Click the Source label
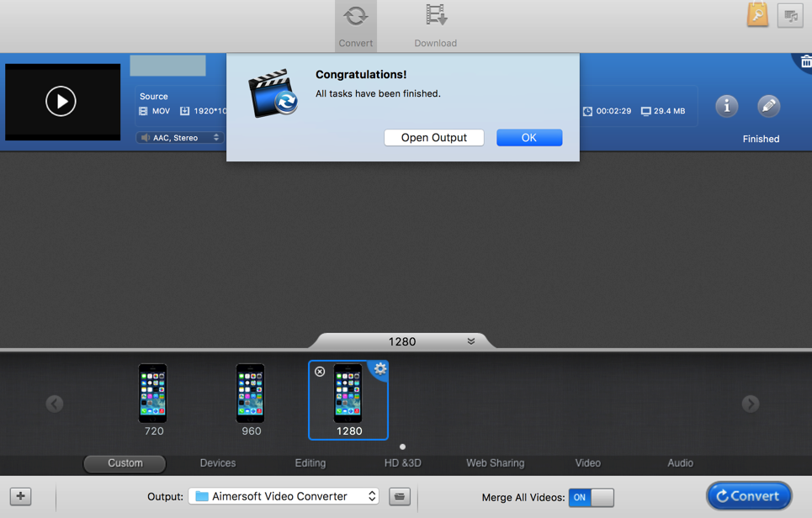This screenshot has width=812, height=518. [154, 96]
